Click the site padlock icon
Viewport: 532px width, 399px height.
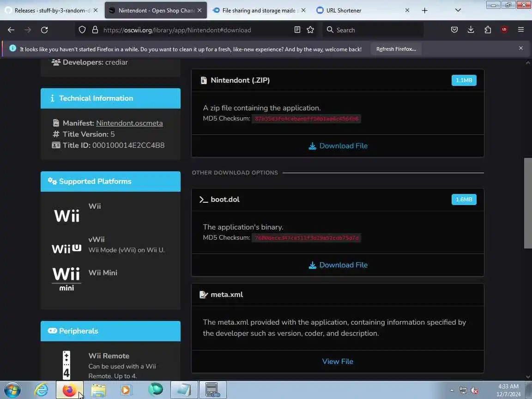pos(95,30)
